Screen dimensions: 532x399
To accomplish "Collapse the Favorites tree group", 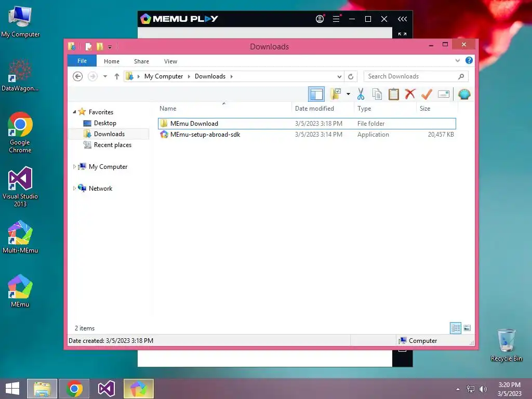I will 74,112.
